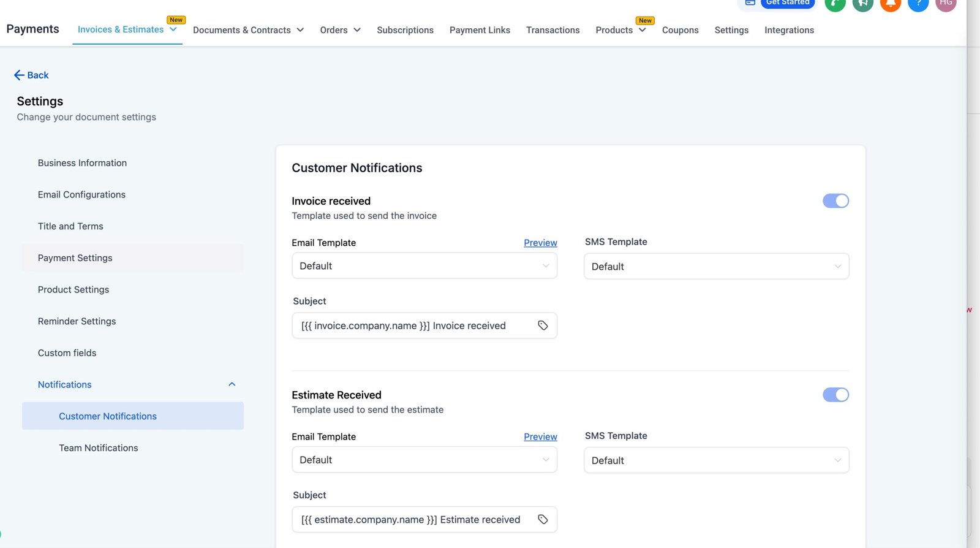980x548 pixels.
Task: Click the tag icon in Invoice subject field
Action: click(543, 325)
